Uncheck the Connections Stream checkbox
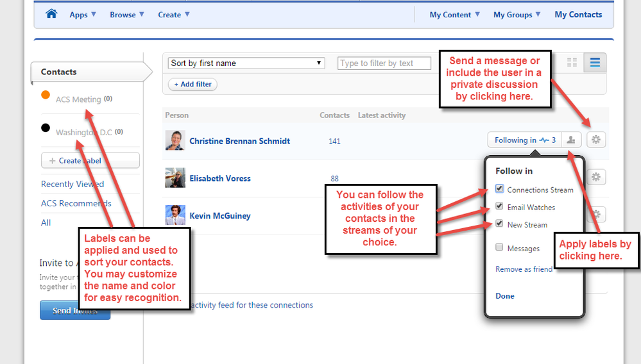Viewport: 641px width, 364px height. pyautogui.click(x=499, y=189)
